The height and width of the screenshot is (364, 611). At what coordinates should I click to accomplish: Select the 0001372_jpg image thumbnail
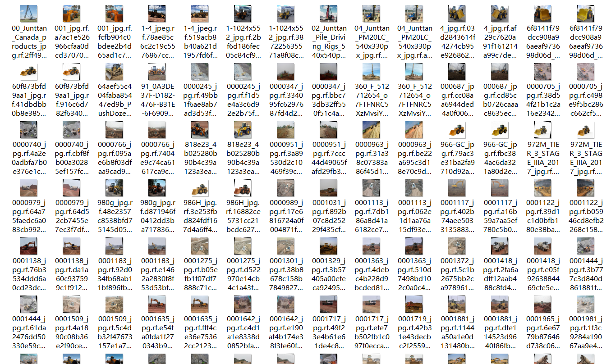[457, 246]
